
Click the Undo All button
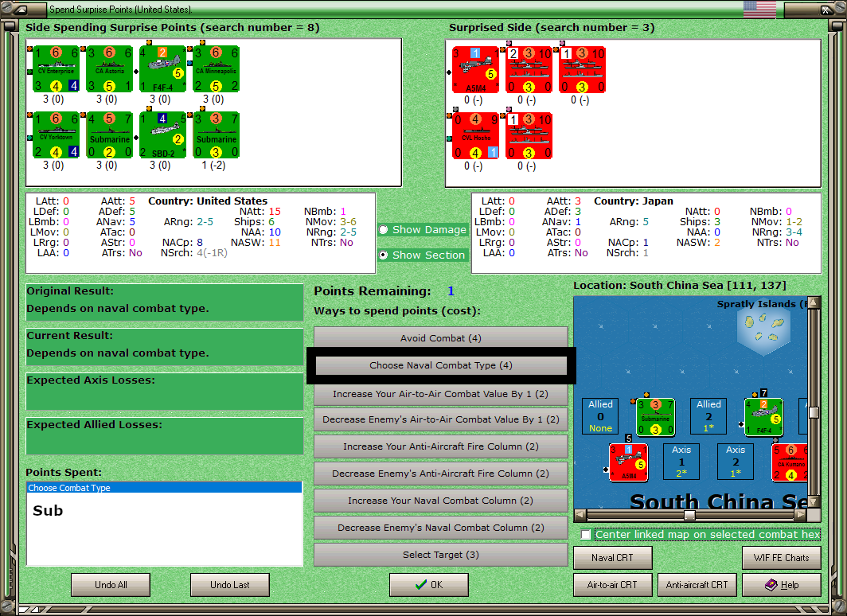pyautogui.click(x=111, y=585)
